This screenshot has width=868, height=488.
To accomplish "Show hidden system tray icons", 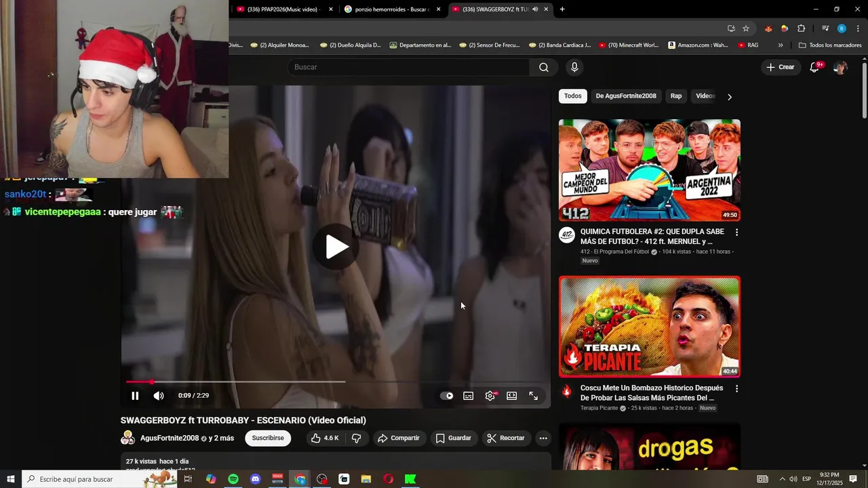I will [781, 479].
